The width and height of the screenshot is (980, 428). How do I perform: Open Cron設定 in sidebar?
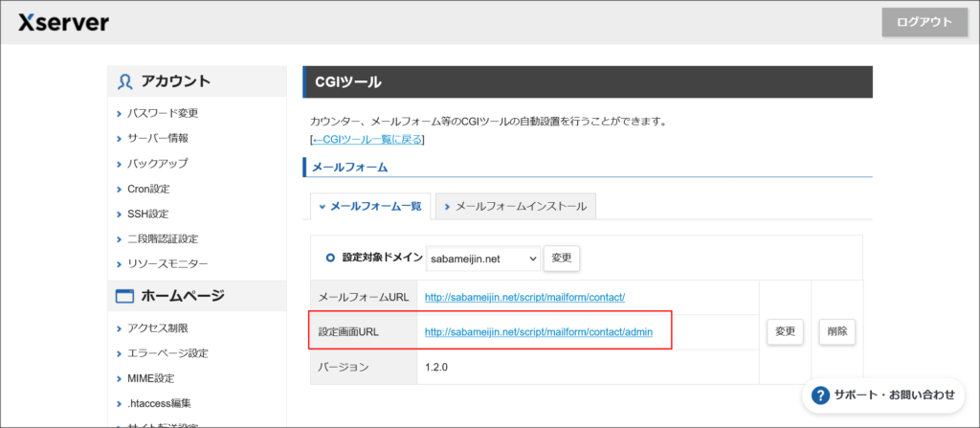point(148,189)
